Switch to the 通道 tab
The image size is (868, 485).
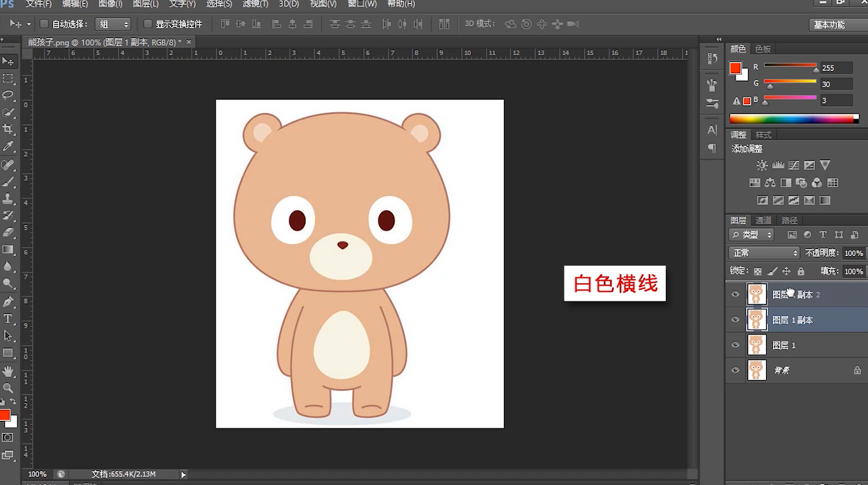[763, 221]
